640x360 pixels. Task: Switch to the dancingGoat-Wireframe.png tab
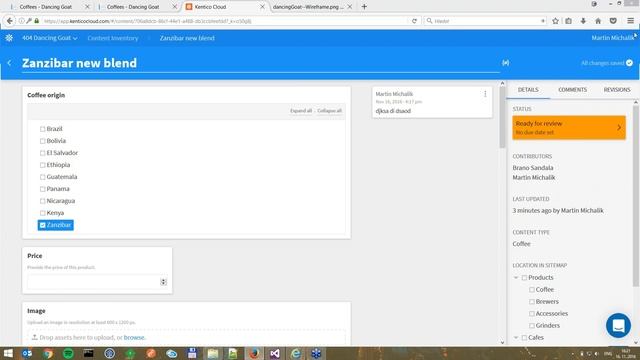point(313,7)
